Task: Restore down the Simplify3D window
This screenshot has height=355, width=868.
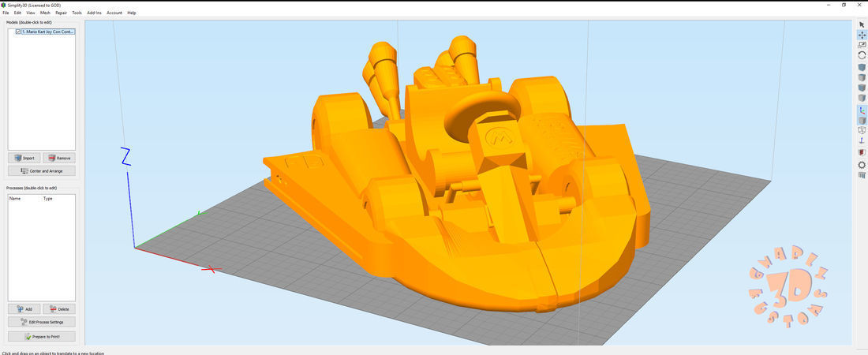Action: [844, 5]
